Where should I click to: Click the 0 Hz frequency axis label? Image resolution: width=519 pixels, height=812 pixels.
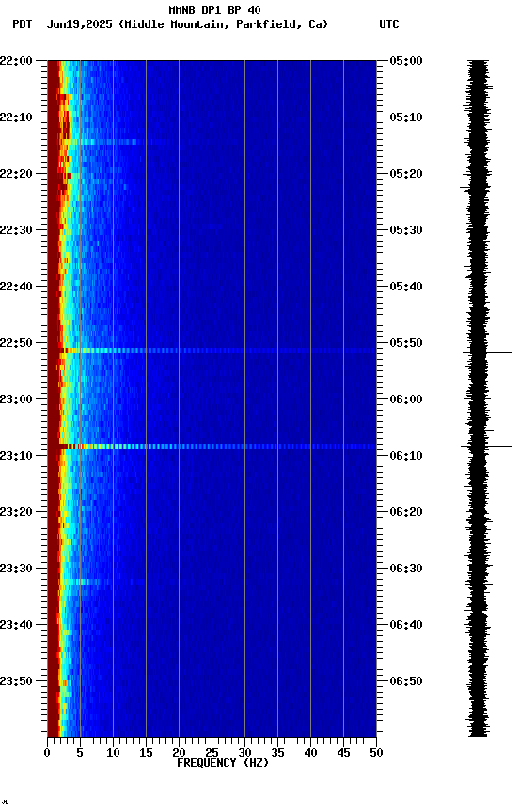[x=47, y=753]
